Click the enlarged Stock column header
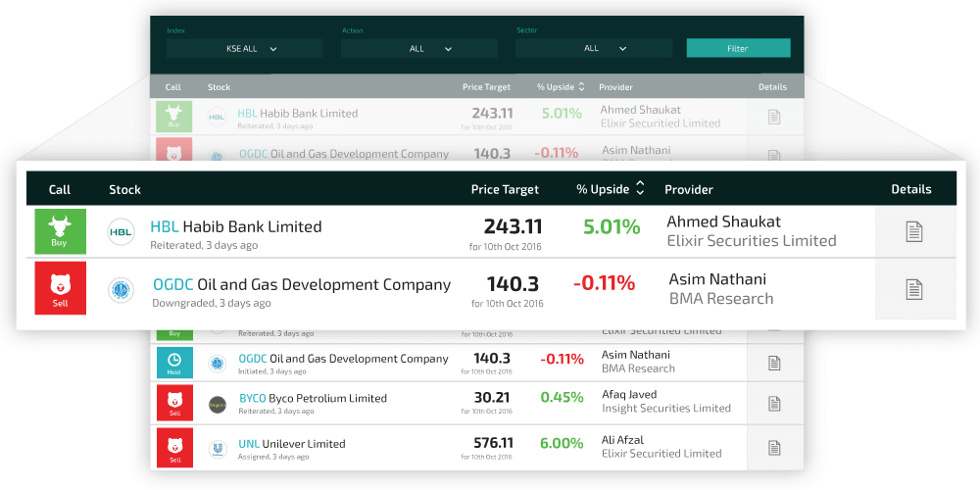The width and height of the screenshot is (980, 490). (125, 189)
